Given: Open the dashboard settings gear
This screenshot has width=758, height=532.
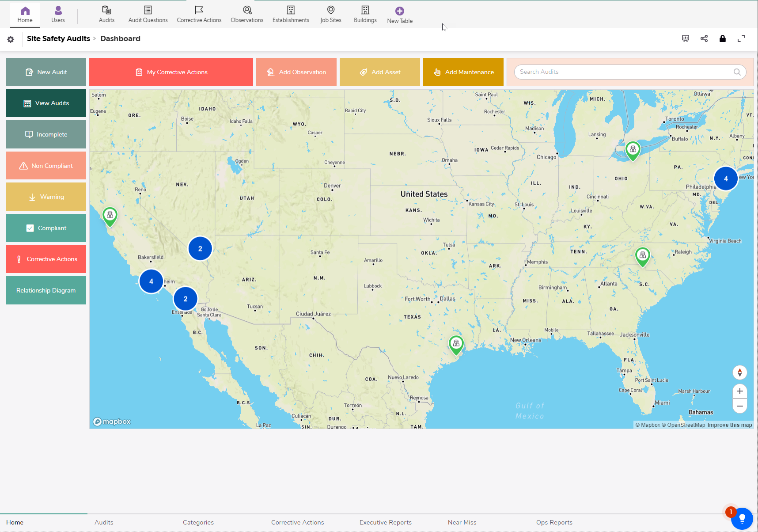Looking at the screenshot, I should (x=11, y=39).
